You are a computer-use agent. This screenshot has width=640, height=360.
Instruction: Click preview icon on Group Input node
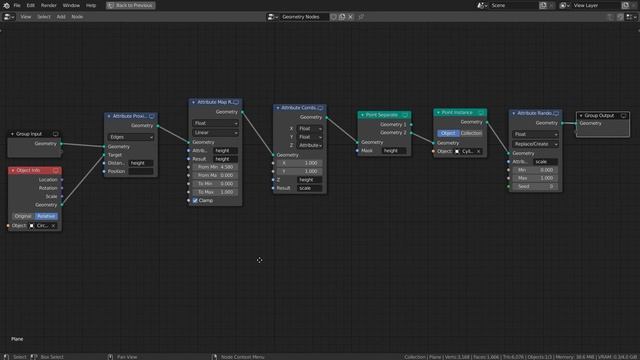tap(56, 134)
